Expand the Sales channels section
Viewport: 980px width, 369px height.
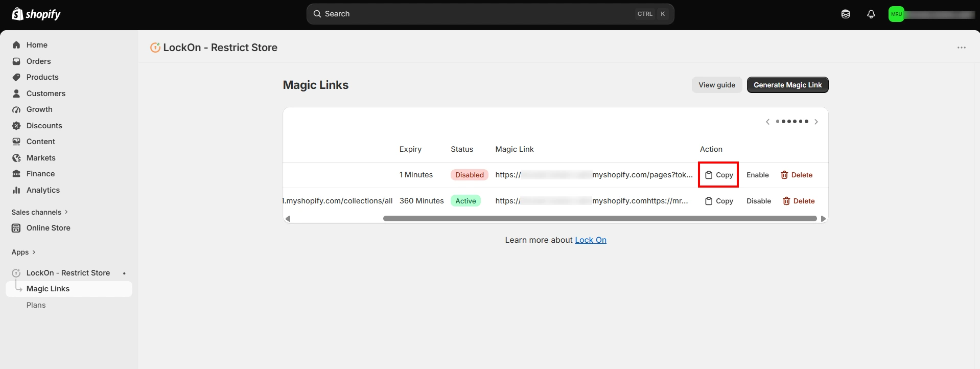[40, 212]
